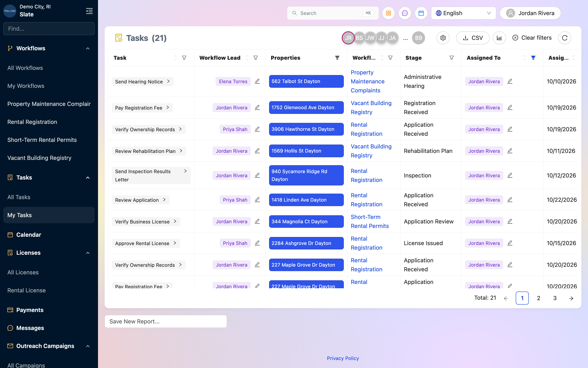Open Rental License in sidebar
The width and height of the screenshot is (588, 368).
point(27,290)
